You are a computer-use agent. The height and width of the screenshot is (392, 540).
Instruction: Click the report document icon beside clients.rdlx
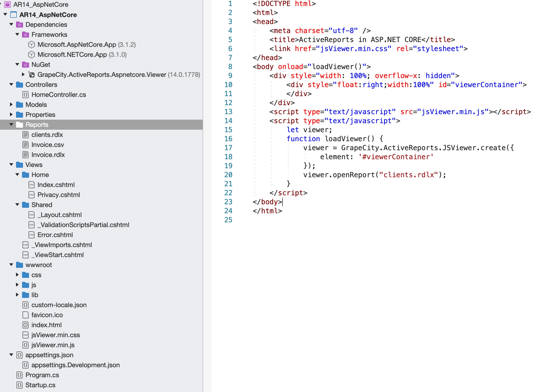pos(25,135)
